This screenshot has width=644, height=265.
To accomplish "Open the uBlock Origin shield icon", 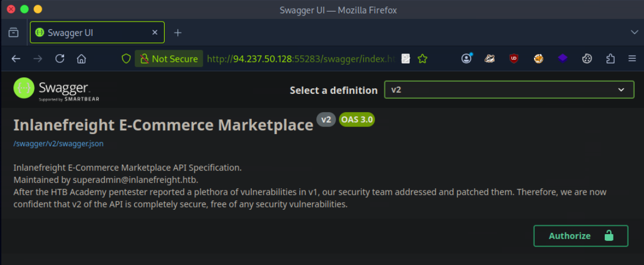I will click(x=514, y=59).
